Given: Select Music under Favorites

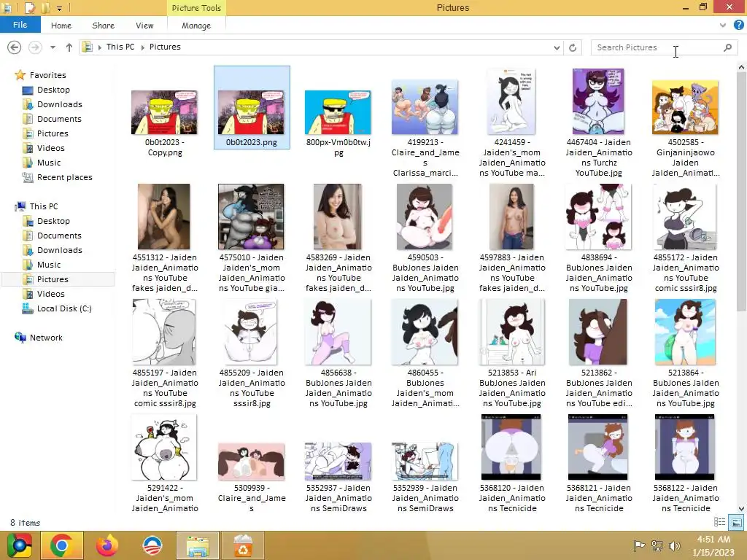Looking at the screenshot, I should (x=49, y=163).
